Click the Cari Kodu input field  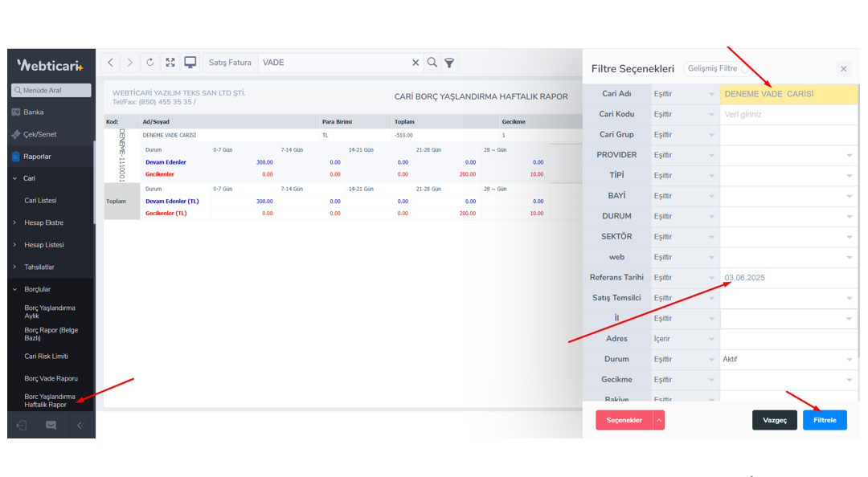pos(789,114)
